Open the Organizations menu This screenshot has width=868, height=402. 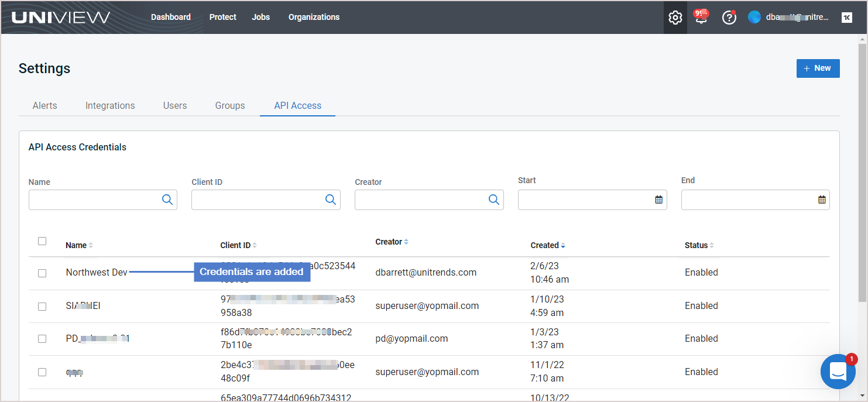pos(314,17)
